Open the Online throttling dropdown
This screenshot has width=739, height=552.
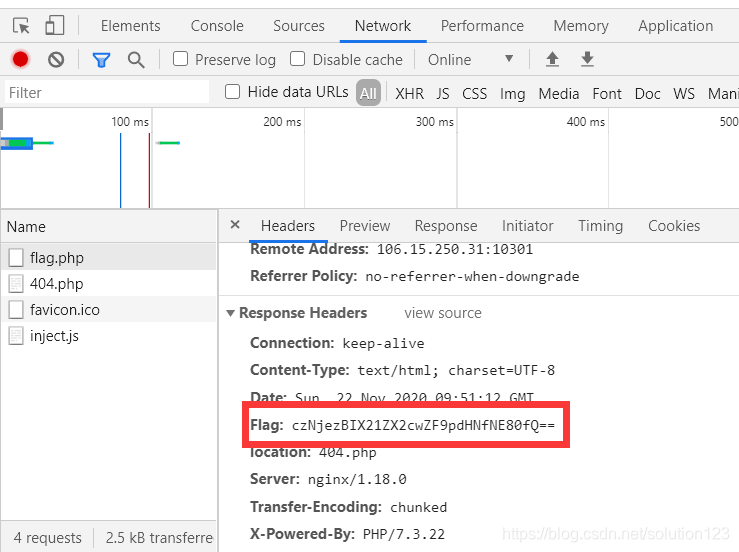tap(470, 59)
